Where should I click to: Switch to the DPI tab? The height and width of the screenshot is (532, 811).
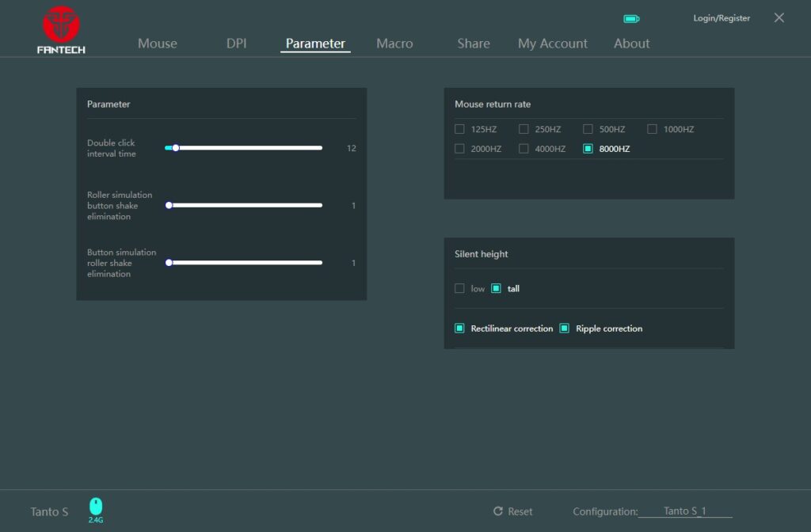[236, 44]
